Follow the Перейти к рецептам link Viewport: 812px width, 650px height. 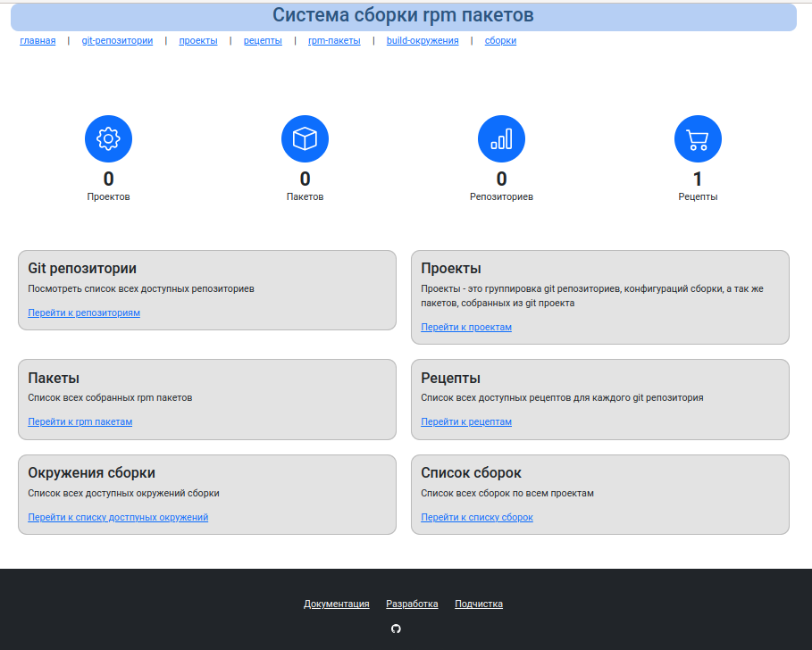[x=465, y=421]
